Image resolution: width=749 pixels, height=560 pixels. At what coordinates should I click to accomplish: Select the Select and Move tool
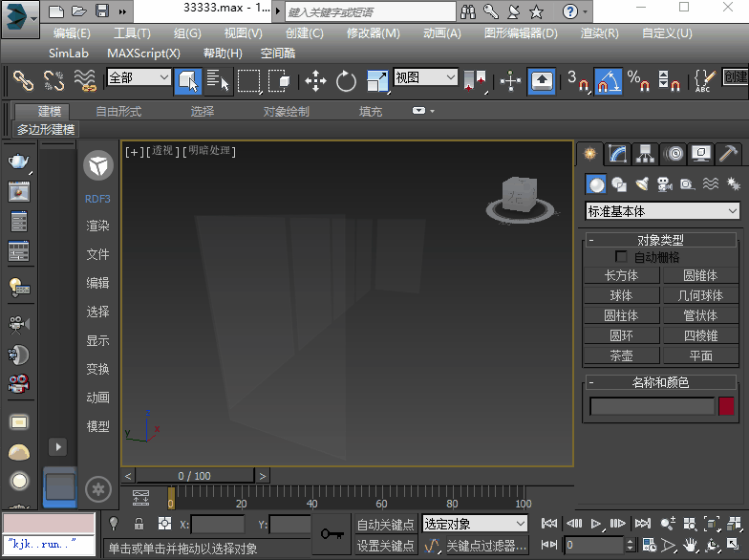click(x=315, y=81)
